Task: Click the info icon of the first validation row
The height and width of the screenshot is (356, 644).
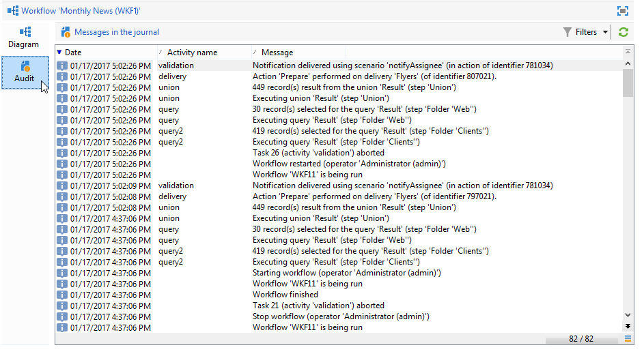Action: tap(62, 65)
